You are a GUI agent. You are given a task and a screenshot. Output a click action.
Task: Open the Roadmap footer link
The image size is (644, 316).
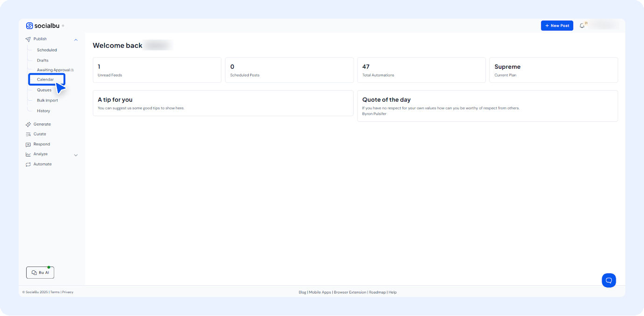[377, 292]
